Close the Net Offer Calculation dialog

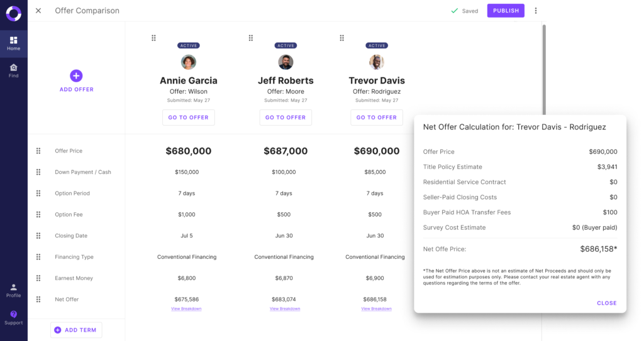pyautogui.click(x=606, y=303)
